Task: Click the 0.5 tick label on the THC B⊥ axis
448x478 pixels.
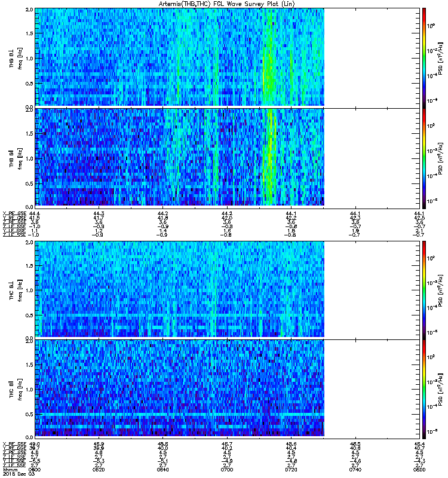Action: pyautogui.click(x=29, y=315)
